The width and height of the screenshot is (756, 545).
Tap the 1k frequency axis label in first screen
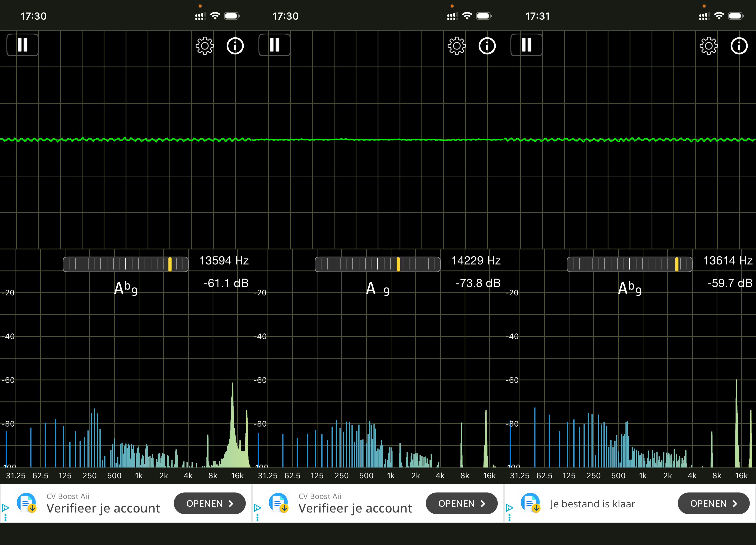pos(139,476)
